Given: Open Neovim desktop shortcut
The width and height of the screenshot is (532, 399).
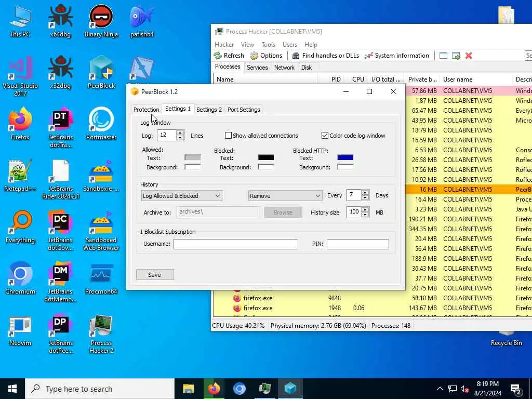Looking at the screenshot, I should (20, 330).
